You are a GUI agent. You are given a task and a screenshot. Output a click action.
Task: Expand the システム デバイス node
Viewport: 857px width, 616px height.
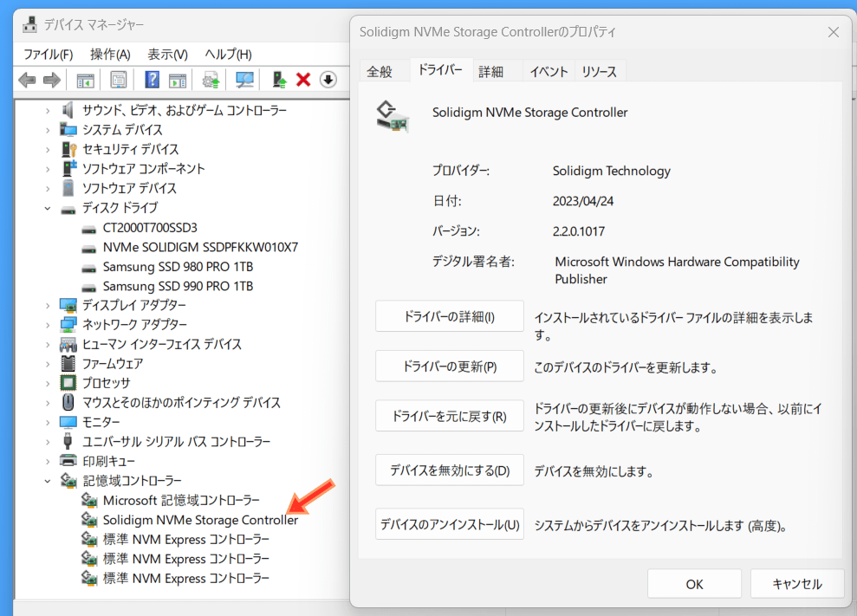point(49,130)
